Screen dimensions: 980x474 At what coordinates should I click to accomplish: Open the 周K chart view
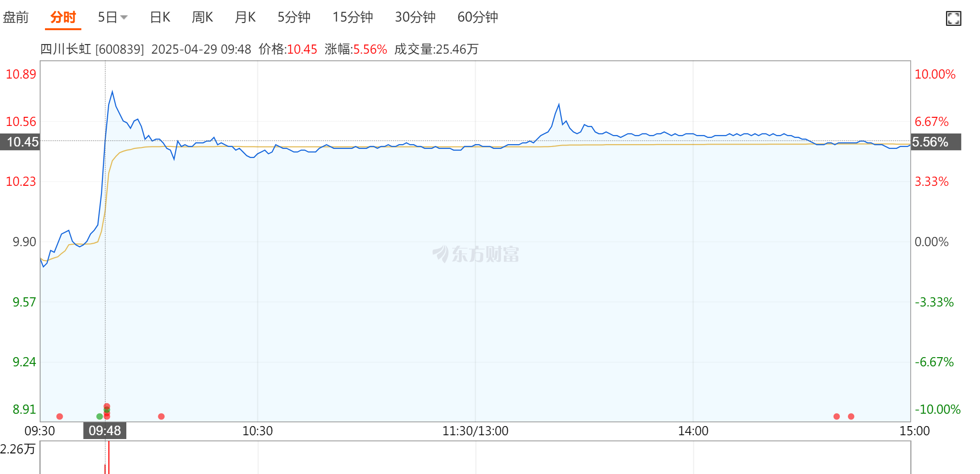coord(202,17)
